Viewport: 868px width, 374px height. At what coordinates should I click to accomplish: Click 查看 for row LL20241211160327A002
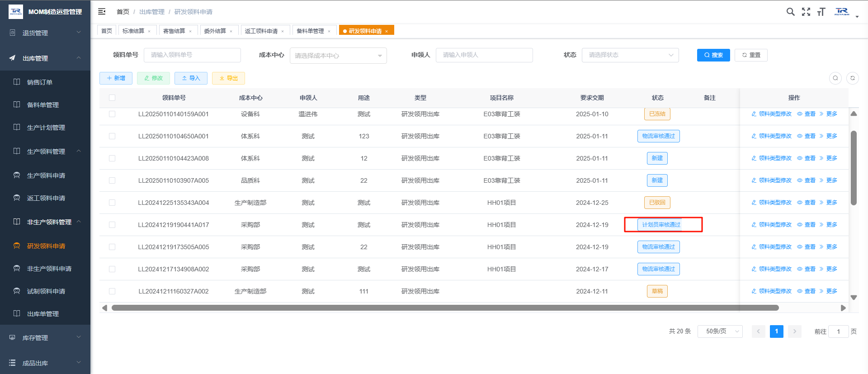pyautogui.click(x=806, y=291)
